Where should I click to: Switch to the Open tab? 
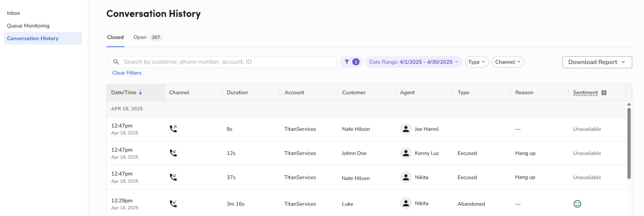147,37
